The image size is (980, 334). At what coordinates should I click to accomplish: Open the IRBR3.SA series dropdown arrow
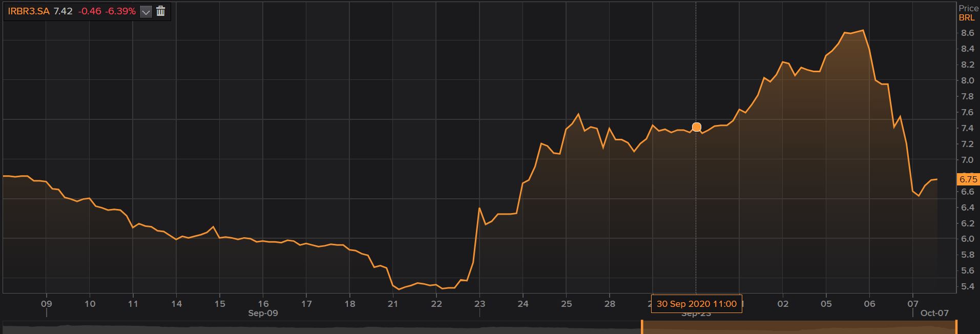tap(146, 11)
